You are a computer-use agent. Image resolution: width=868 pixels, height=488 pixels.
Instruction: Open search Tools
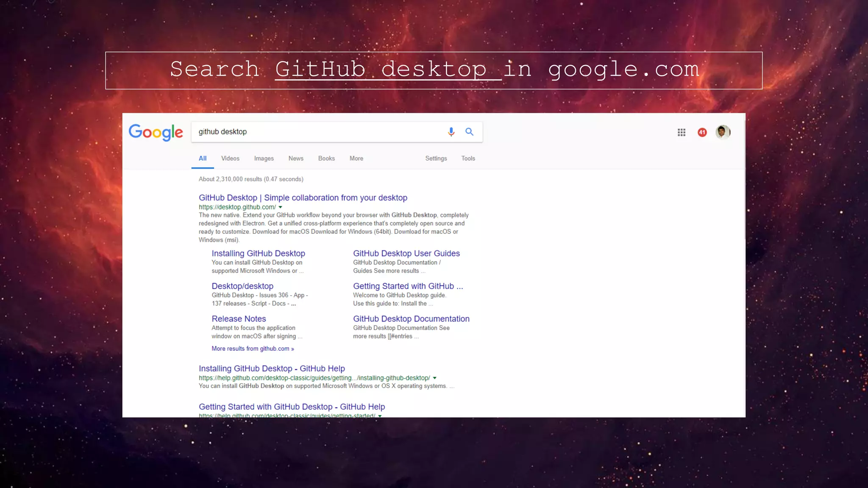click(x=468, y=158)
